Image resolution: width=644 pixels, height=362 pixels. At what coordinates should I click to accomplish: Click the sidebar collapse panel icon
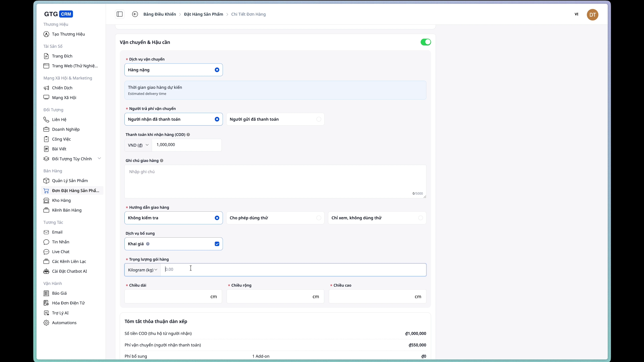coord(120,14)
